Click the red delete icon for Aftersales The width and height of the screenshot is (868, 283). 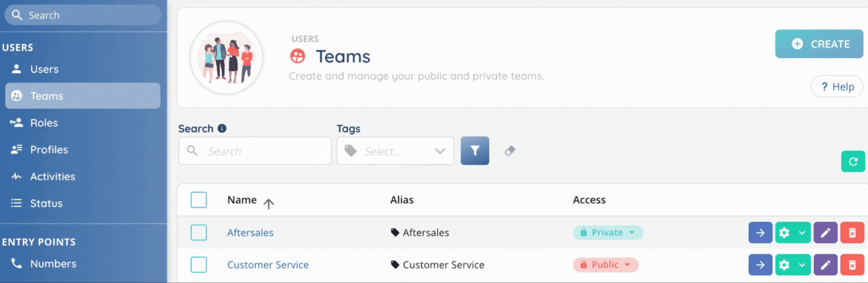pyautogui.click(x=852, y=233)
